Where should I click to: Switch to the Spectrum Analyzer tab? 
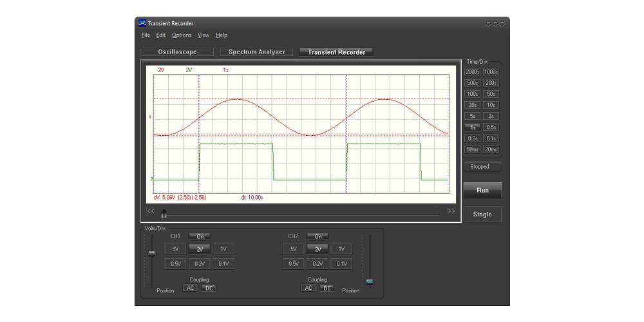click(x=257, y=52)
